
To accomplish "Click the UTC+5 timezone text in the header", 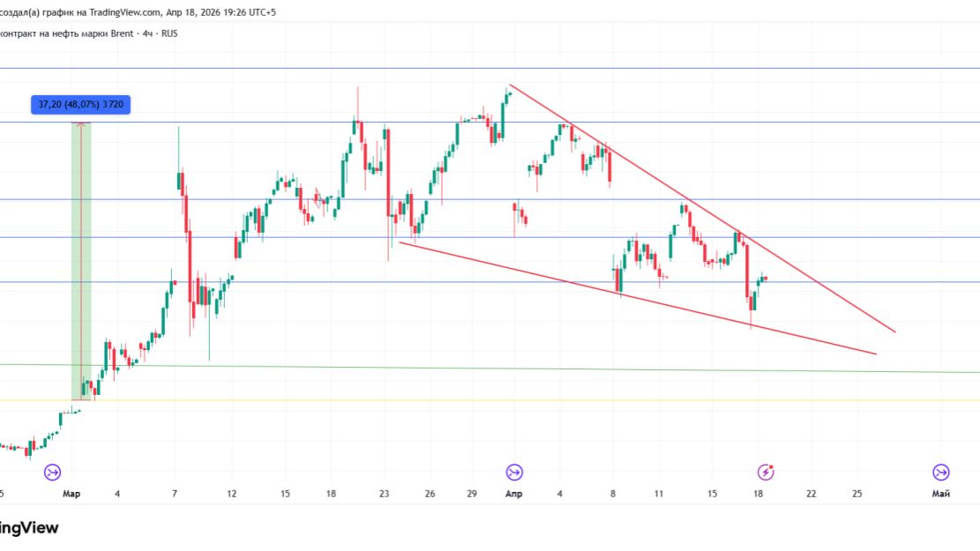I will (258, 12).
